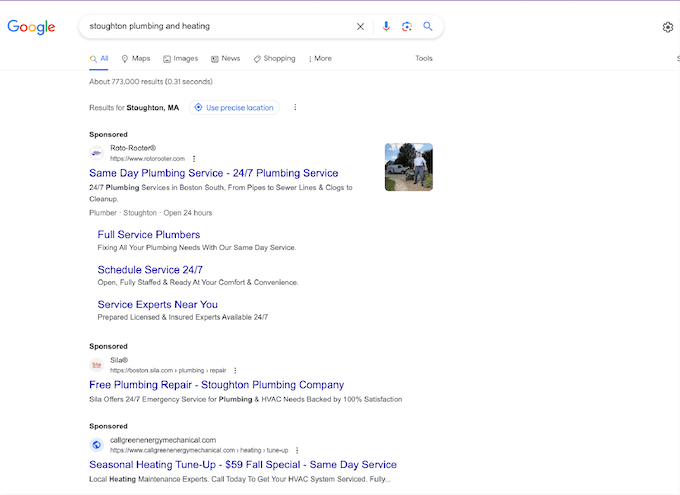Click the Google logo
Screen dimensions: 680x495
click(31, 27)
